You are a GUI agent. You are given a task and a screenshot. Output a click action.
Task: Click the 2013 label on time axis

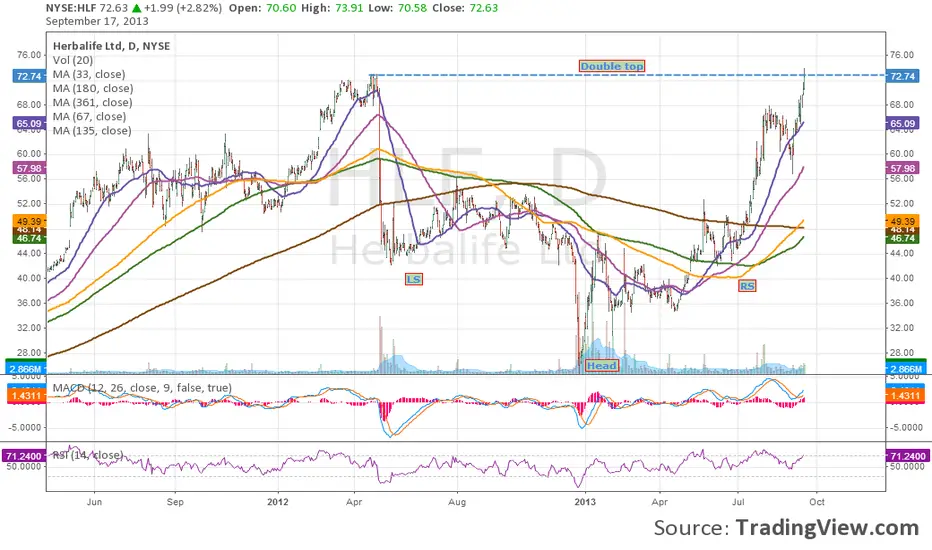pyautogui.click(x=585, y=502)
